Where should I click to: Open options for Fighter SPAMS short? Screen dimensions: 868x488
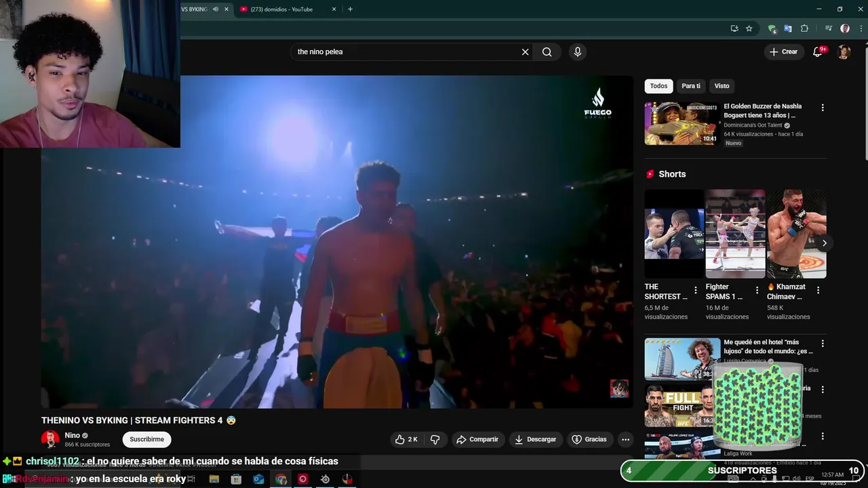pos(757,290)
